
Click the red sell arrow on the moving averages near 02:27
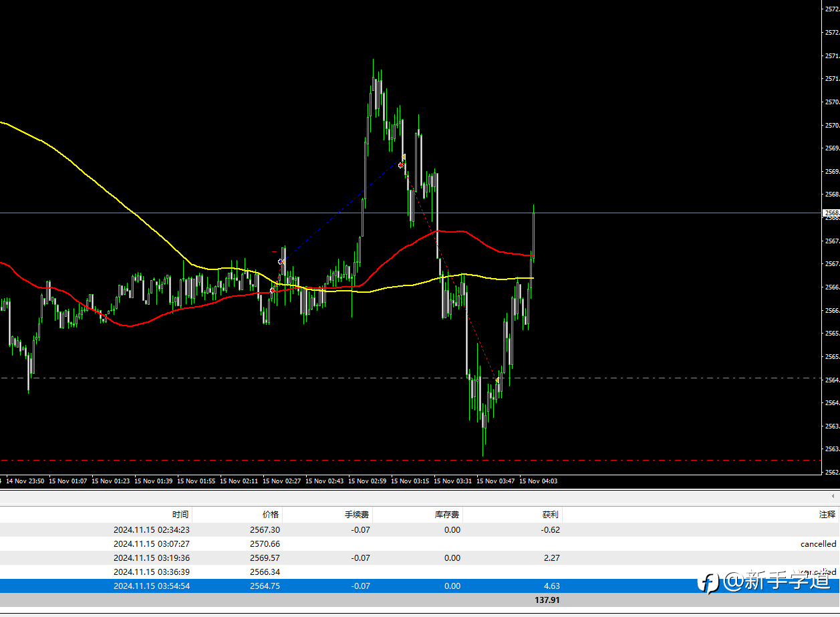click(273, 290)
